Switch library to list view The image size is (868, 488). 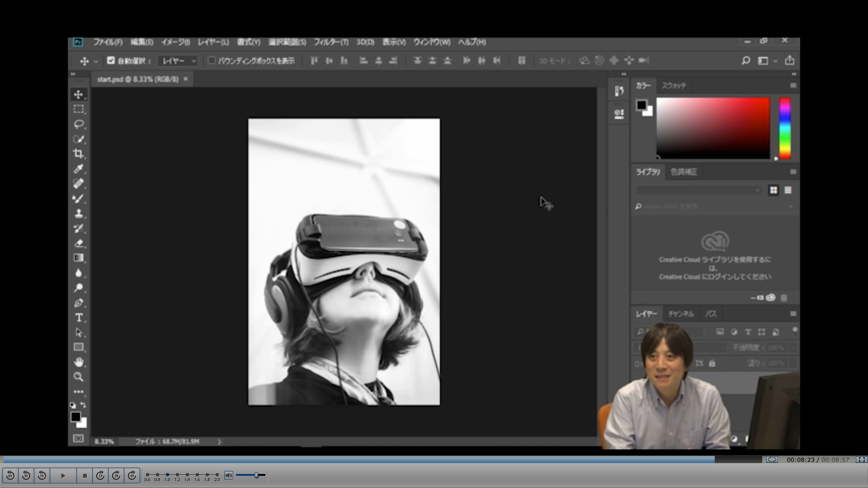pyautogui.click(x=788, y=190)
